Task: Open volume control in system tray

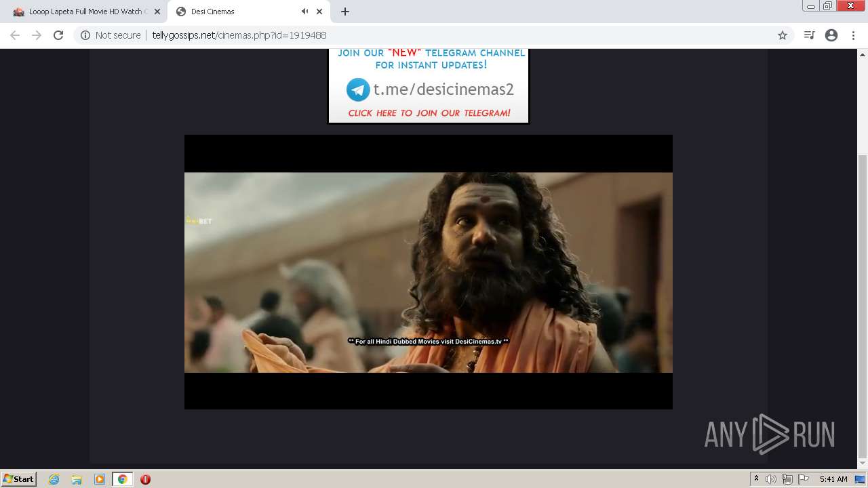Action: coord(771,479)
